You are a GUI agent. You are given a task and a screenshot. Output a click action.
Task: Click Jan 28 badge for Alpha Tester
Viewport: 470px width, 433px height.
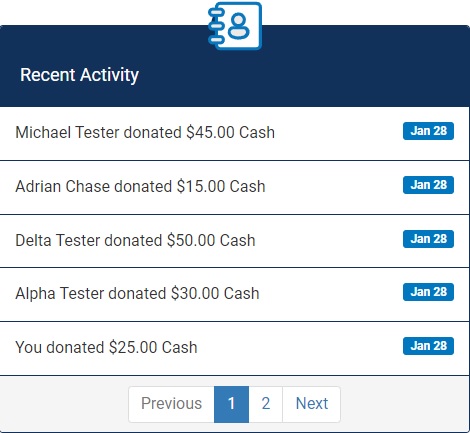(428, 292)
